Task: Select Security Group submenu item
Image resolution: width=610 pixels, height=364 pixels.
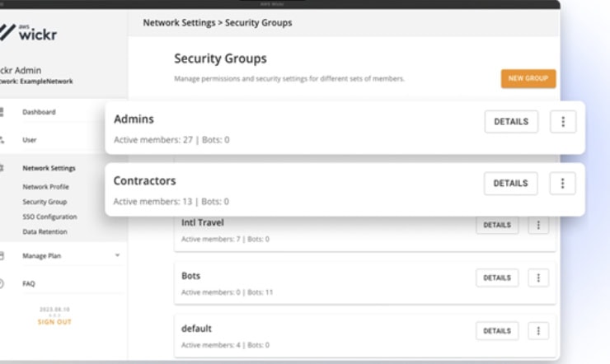Action: pos(45,202)
